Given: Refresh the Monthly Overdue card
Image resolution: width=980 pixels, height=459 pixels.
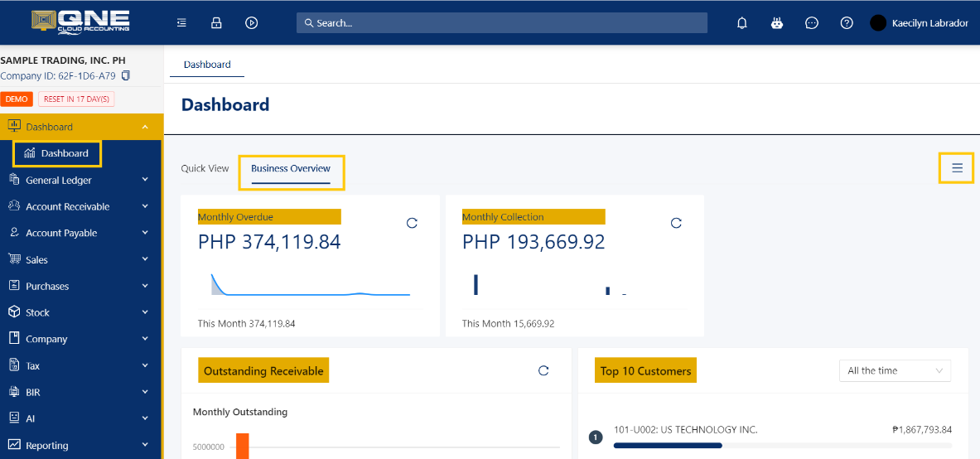Looking at the screenshot, I should (x=412, y=223).
